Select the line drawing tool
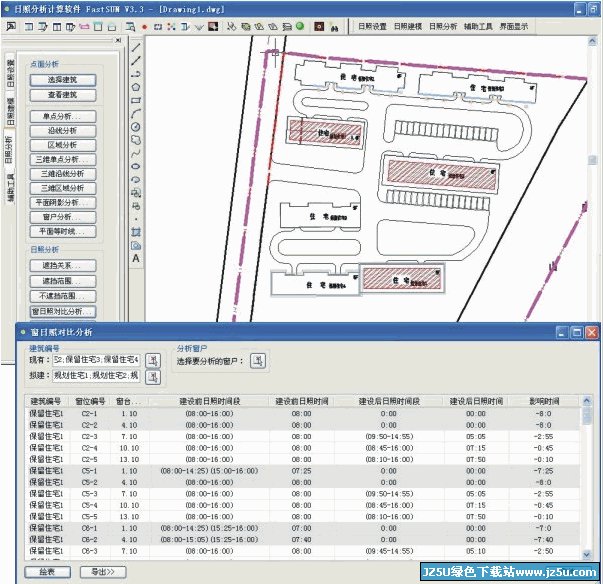 [136, 46]
